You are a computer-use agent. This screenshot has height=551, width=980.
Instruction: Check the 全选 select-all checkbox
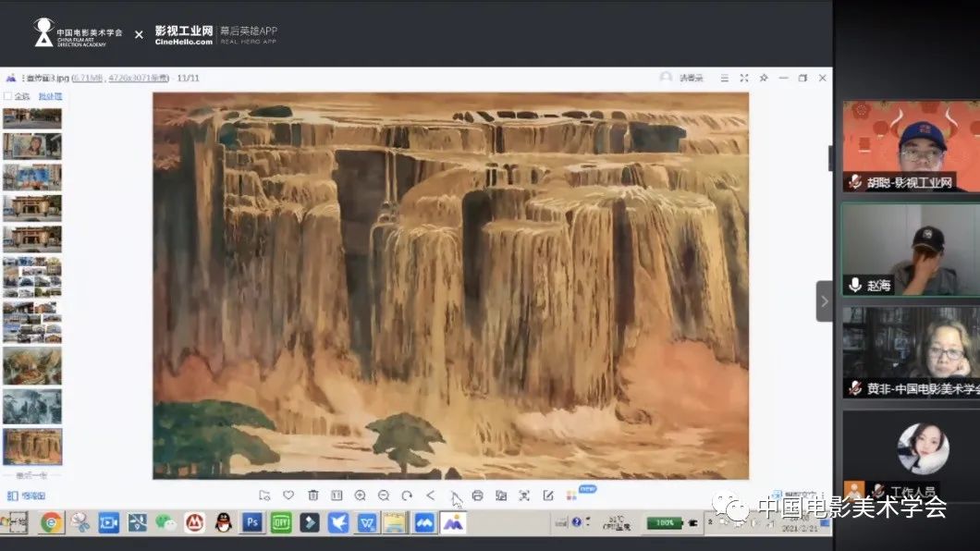pos(8,96)
